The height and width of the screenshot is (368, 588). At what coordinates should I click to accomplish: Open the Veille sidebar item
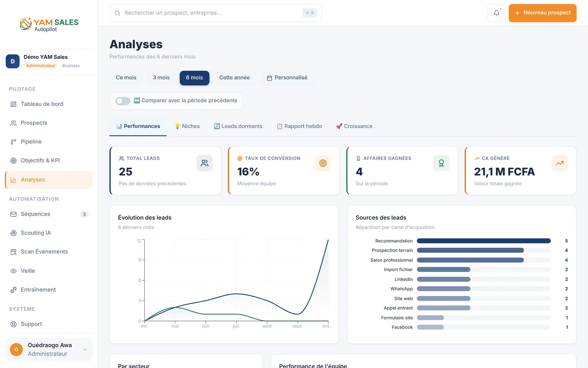click(x=49, y=271)
